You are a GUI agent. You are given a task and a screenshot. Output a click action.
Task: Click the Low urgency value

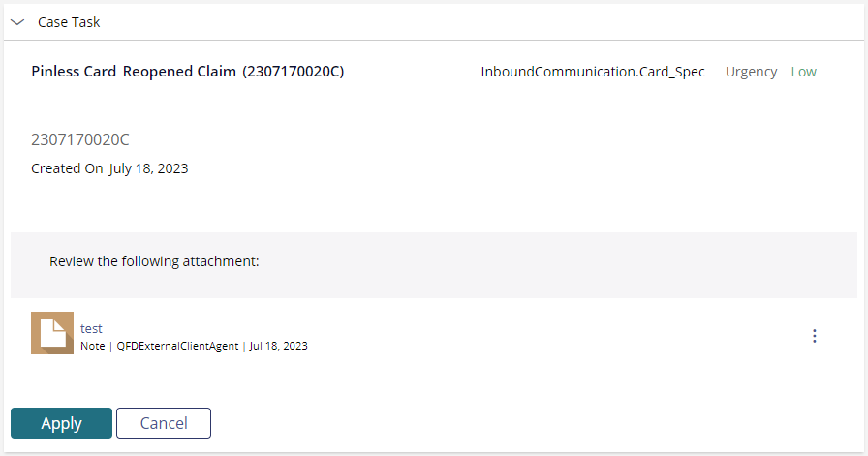tap(804, 72)
